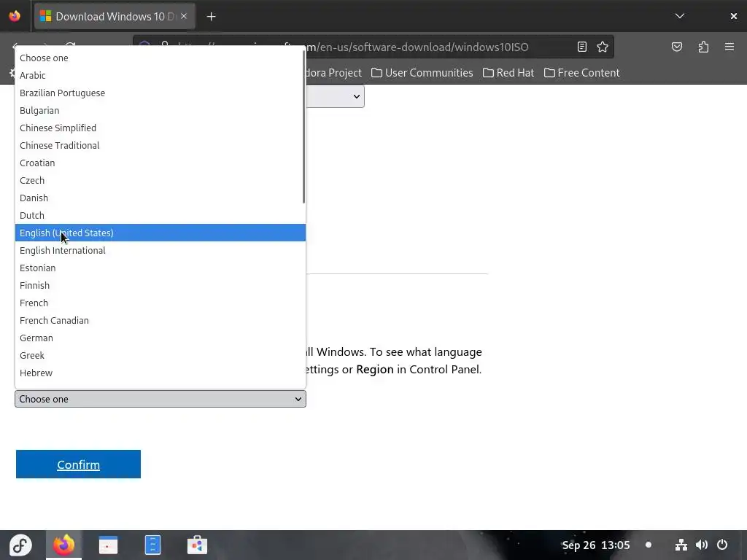Select Croatian language option

click(x=160, y=163)
